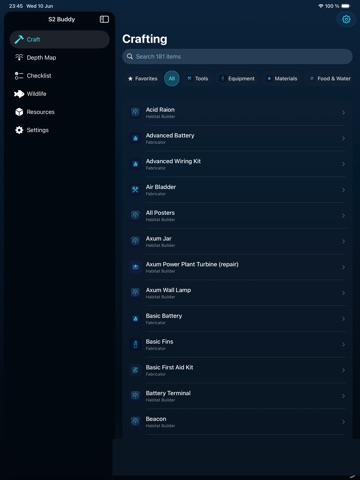Expand Air Bladder row chevron
The image size is (360, 480).
click(x=343, y=190)
